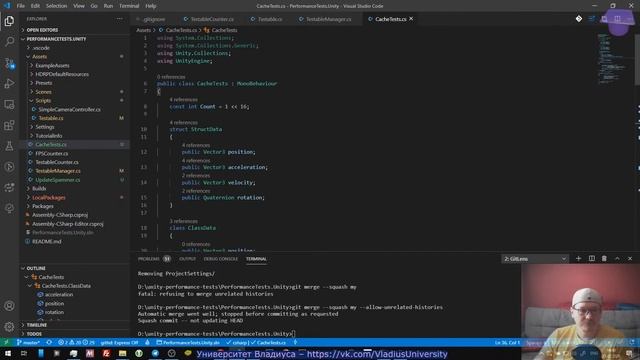
Task: Click '0 references' above class CacheTests
Action: click(171, 77)
